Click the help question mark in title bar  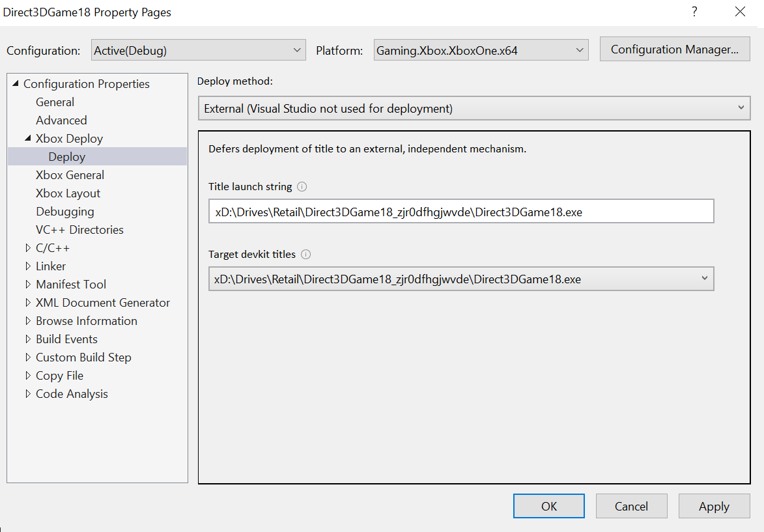pos(694,12)
